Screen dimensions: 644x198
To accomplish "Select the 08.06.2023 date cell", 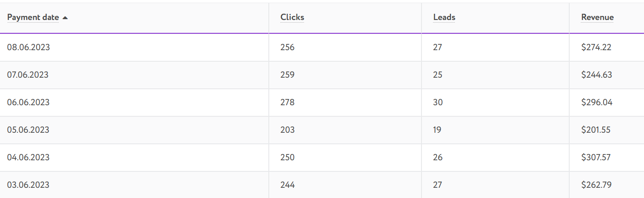I will click(x=28, y=47).
